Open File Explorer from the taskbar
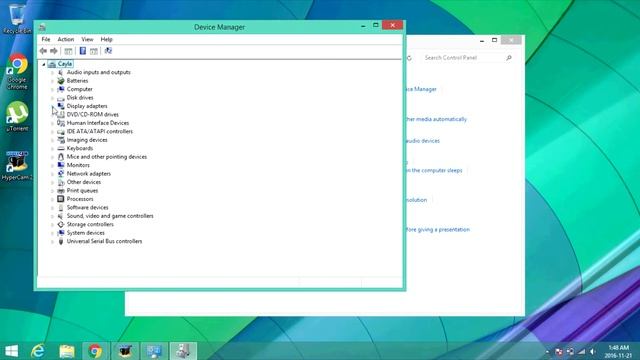The image size is (640, 360). point(67,351)
